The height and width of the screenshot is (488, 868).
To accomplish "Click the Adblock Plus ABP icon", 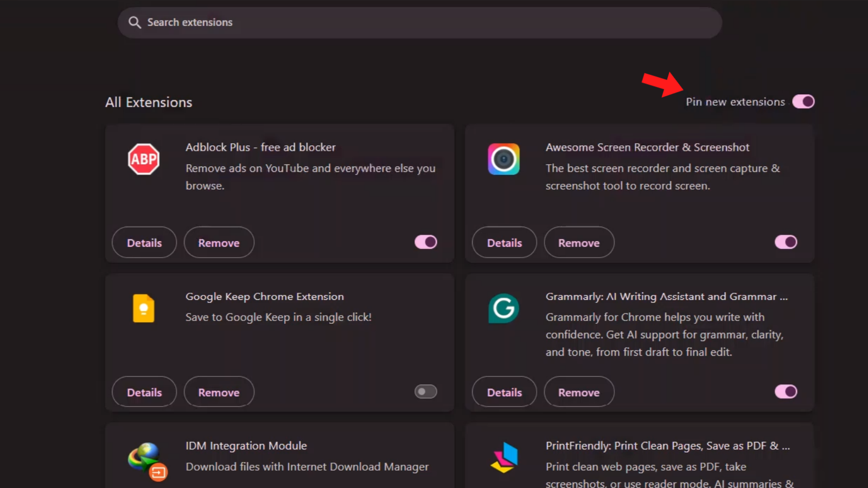I will coord(144,159).
